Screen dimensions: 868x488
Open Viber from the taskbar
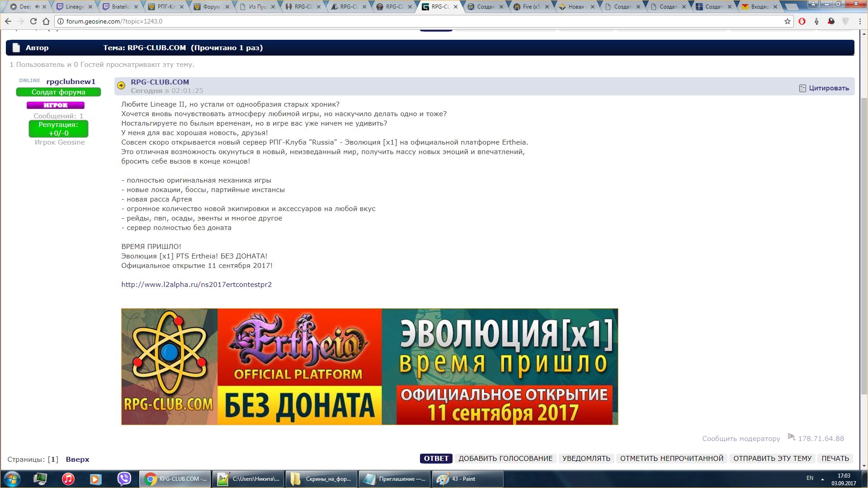124,479
